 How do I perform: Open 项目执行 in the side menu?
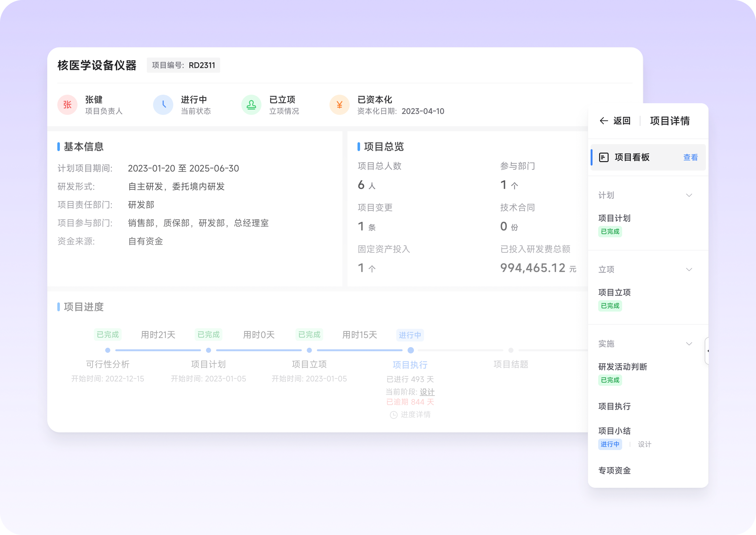coord(614,406)
